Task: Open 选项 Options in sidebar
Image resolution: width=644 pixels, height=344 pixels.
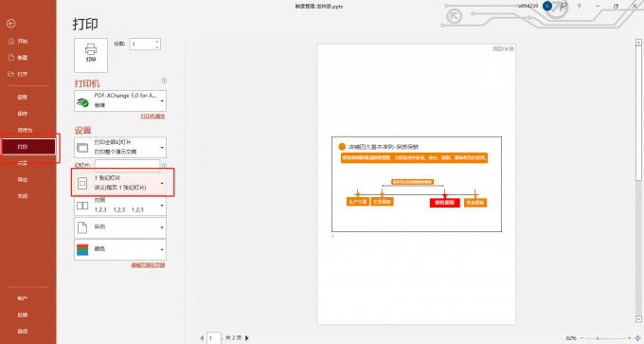Action: click(23, 332)
